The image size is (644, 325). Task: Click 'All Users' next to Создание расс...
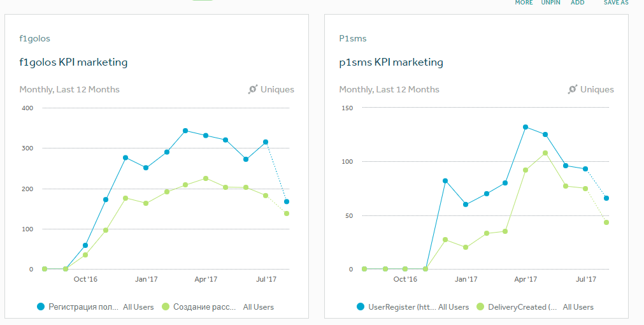(259, 307)
